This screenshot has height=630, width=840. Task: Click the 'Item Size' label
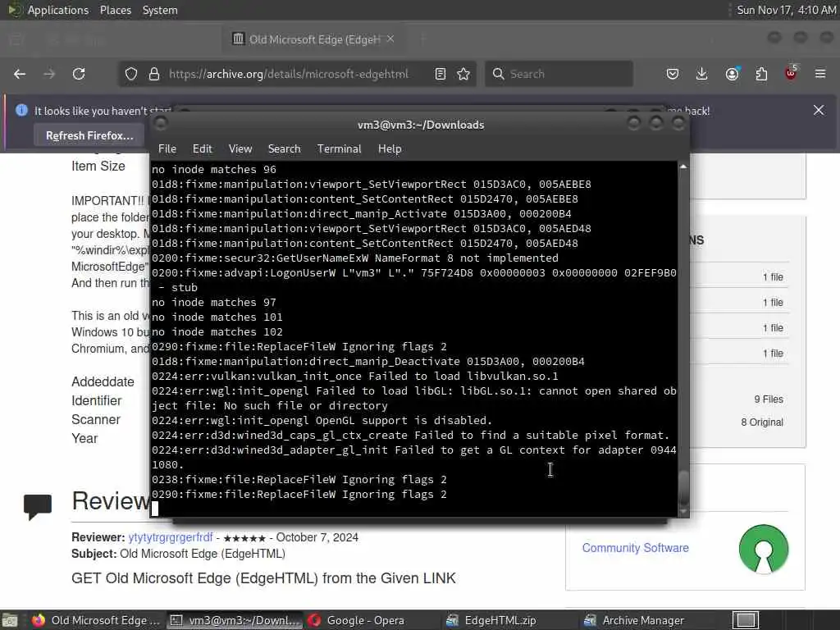pos(98,166)
